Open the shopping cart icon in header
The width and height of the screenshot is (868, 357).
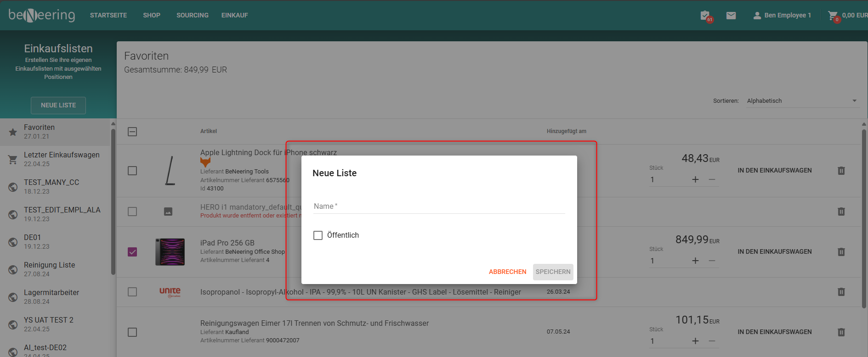[x=833, y=16]
